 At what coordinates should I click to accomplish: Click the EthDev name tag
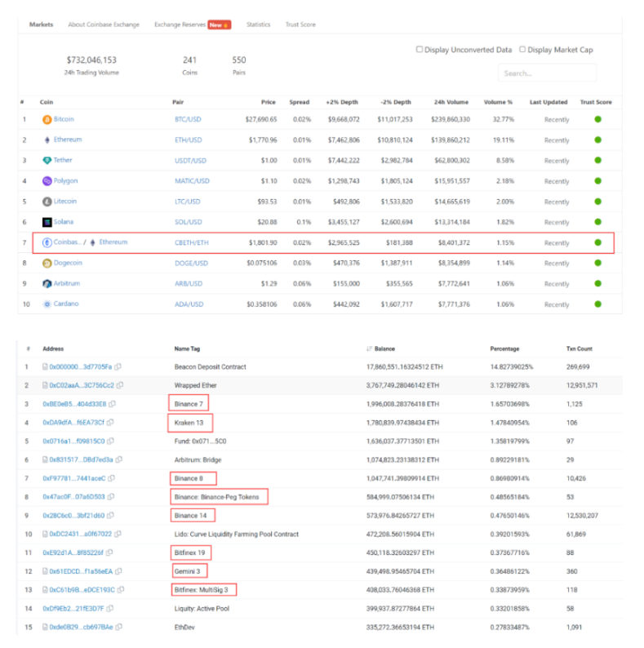184,627
